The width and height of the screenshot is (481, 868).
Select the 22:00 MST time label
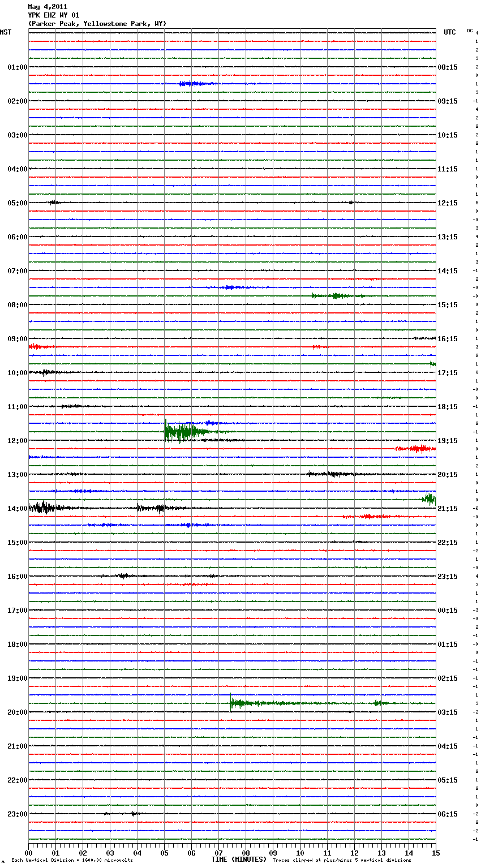[x=17, y=780]
